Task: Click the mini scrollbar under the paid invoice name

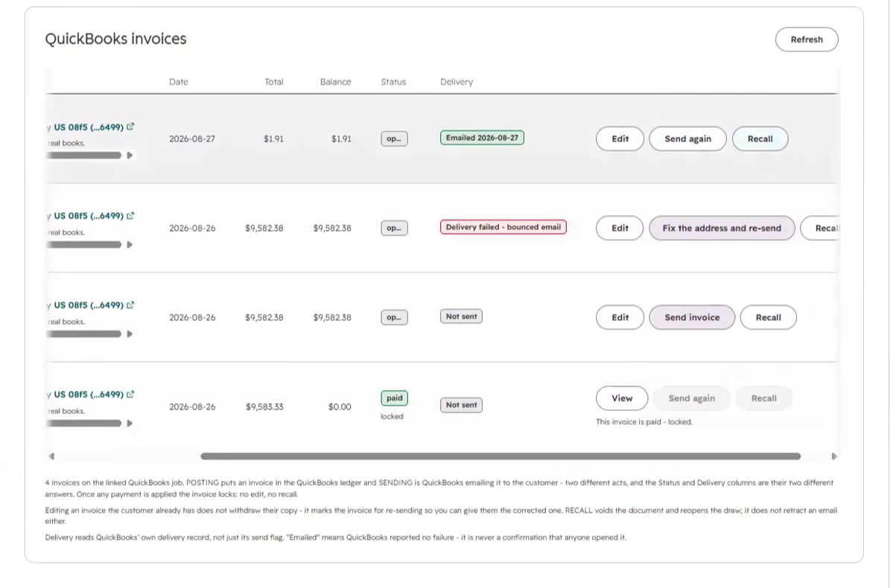Action: 84,423
